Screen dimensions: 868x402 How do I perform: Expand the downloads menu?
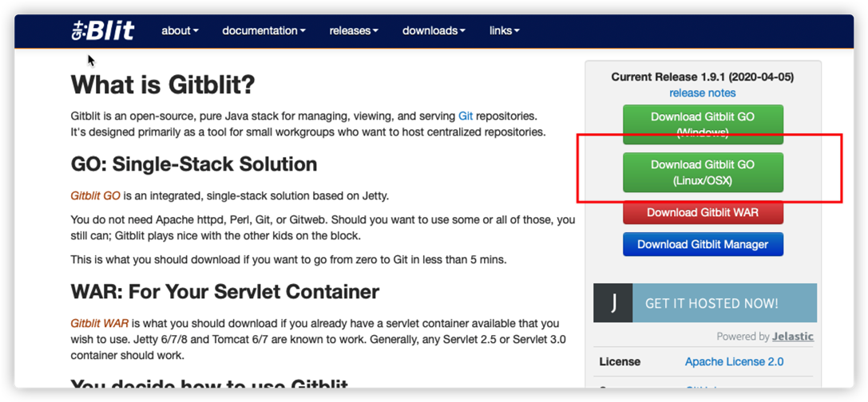[434, 31]
